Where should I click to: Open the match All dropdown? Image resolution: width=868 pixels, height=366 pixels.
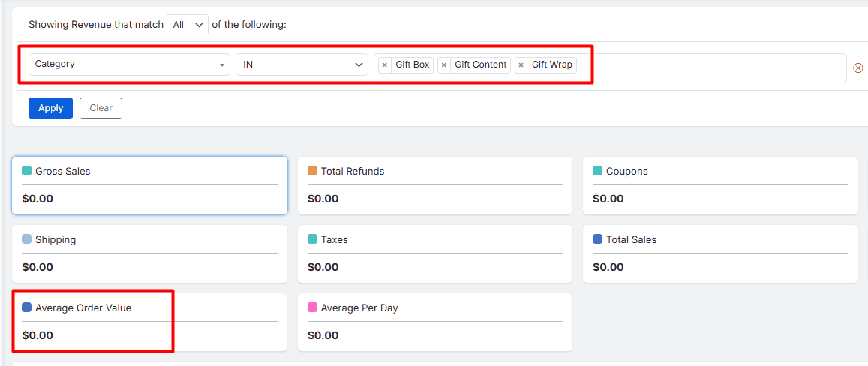(188, 25)
